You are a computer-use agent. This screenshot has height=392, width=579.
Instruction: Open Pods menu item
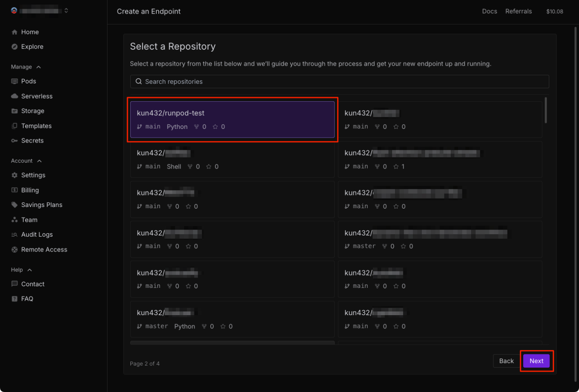[29, 81]
